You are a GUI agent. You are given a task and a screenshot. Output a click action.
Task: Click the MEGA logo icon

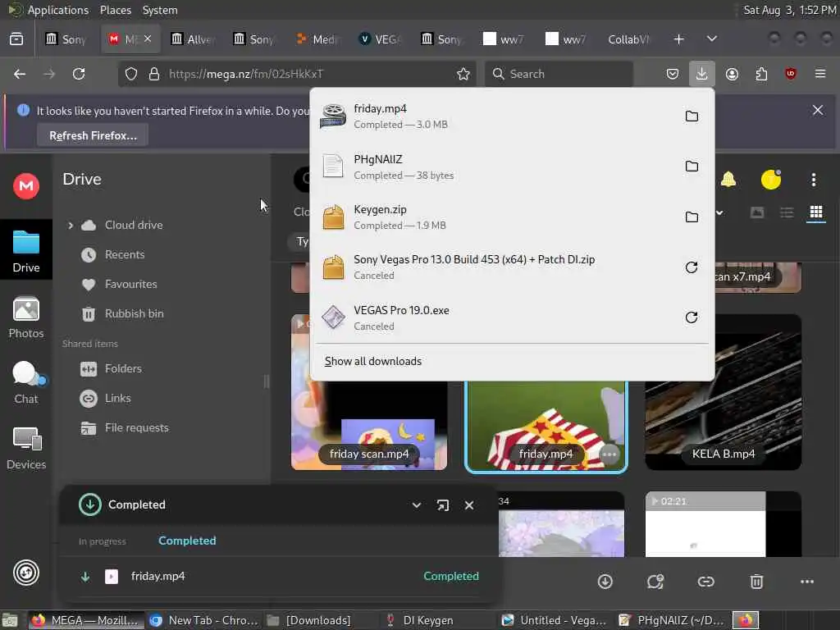(x=25, y=186)
